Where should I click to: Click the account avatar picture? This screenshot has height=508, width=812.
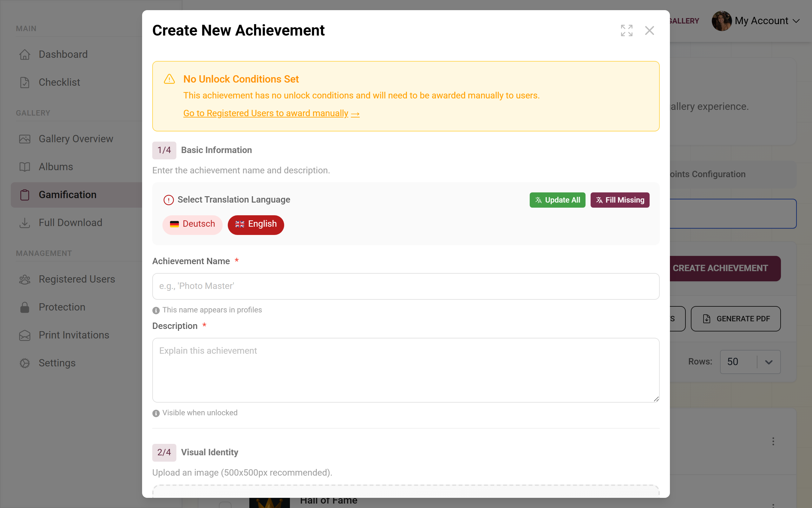pyautogui.click(x=721, y=21)
